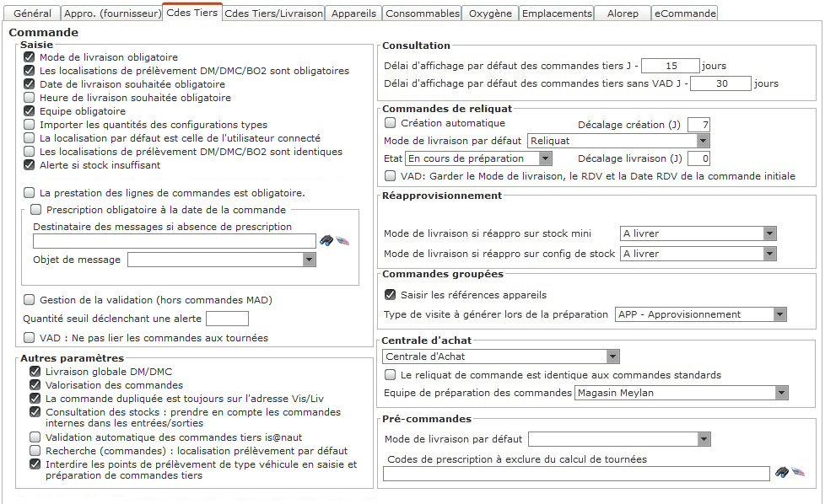Click the Destinataire des messages input field
The height and width of the screenshot is (504, 825).
174,241
